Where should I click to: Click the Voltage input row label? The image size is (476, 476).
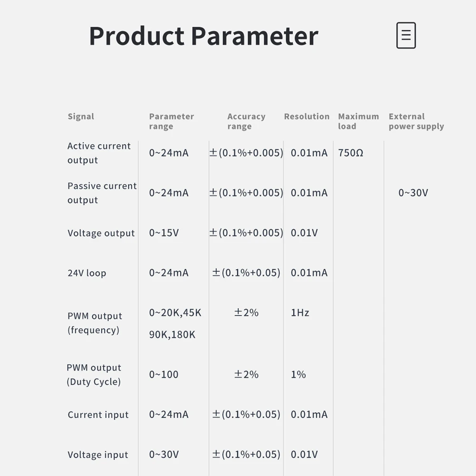click(97, 455)
